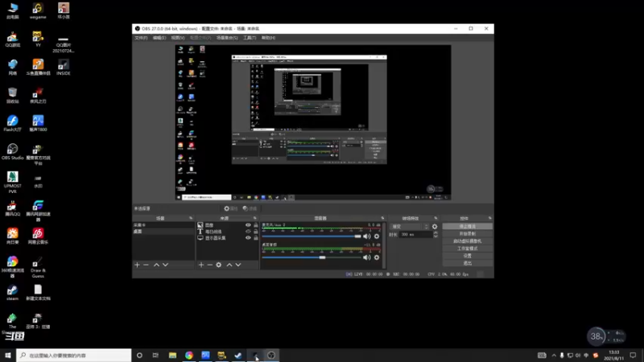Move selected scene up
The width and height of the screenshot is (644, 362).
(x=156, y=265)
